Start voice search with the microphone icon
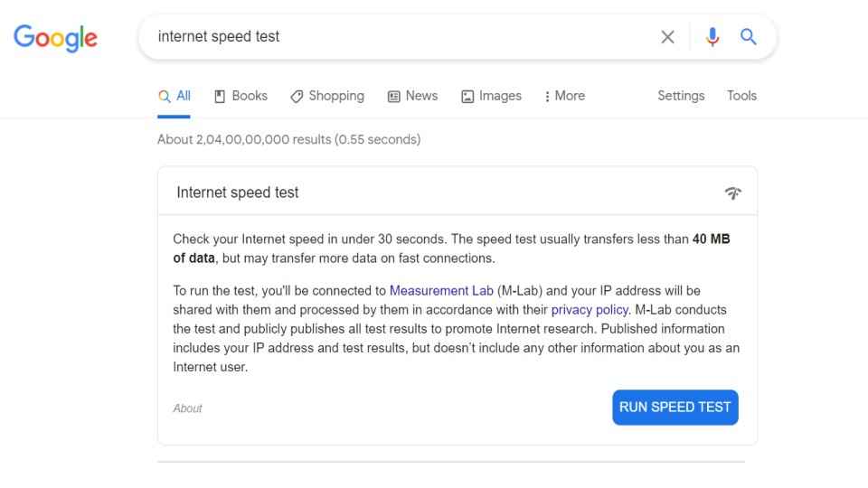 [x=712, y=37]
